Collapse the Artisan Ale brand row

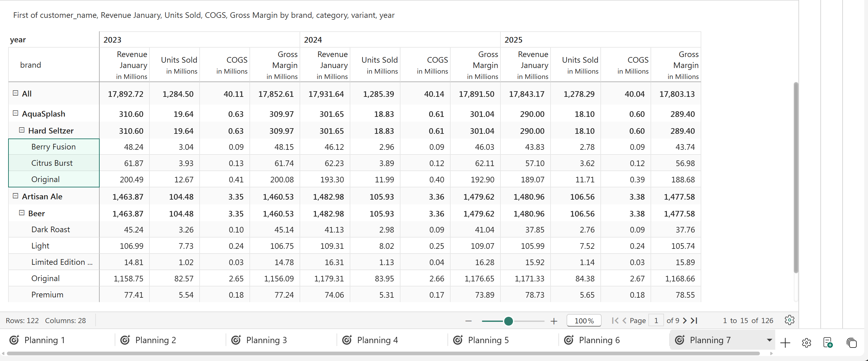(15, 196)
